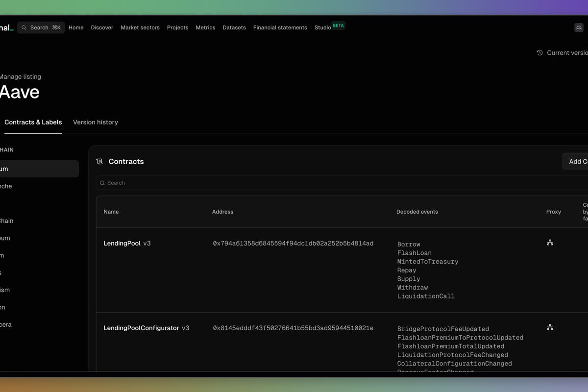Click Manage listing breadcrumb text
The height and width of the screenshot is (392, 588).
coord(20,76)
